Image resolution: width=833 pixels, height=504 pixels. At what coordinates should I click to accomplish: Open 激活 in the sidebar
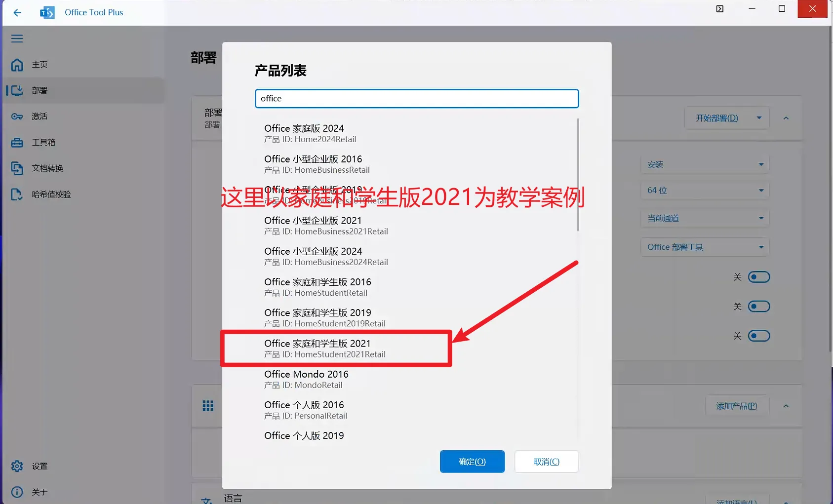pyautogui.click(x=84, y=116)
